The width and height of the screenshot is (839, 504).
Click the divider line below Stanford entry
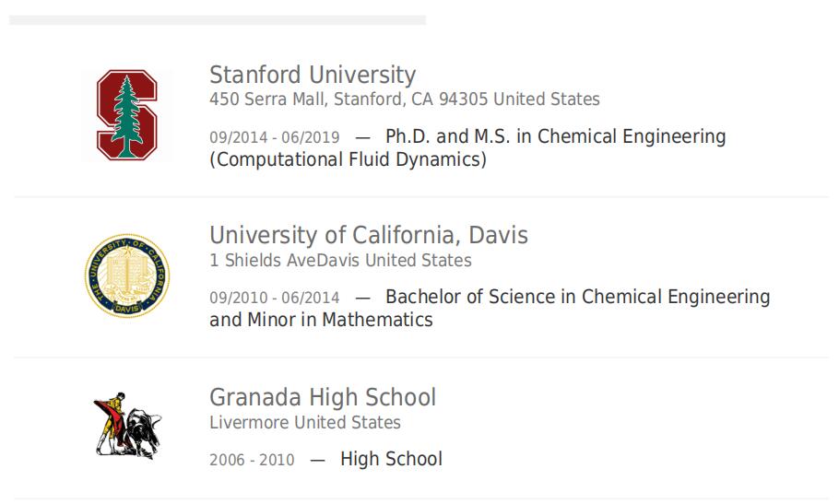421,196
